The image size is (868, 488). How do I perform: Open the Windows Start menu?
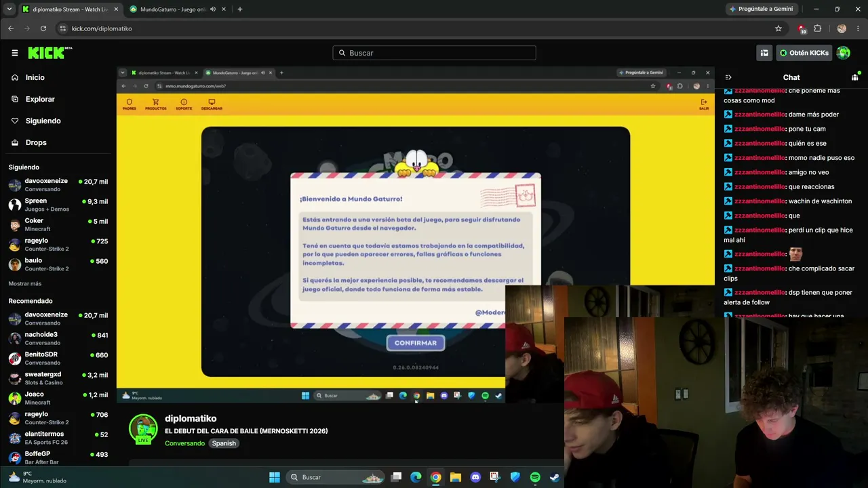tap(275, 477)
